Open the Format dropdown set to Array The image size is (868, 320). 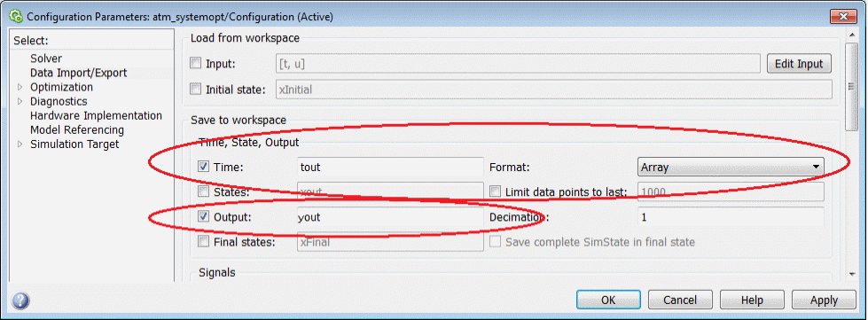[x=730, y=167]
